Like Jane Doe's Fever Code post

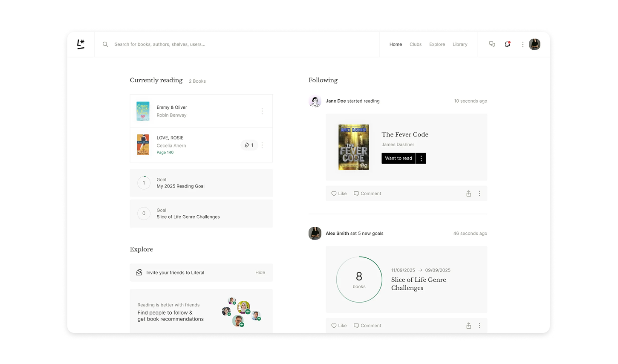[x=338, y=193]
